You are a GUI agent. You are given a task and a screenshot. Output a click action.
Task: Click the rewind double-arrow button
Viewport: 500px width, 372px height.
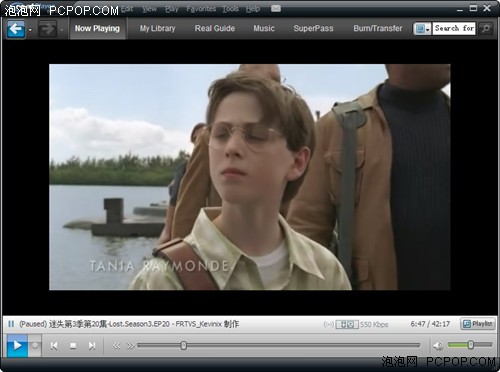click(x=116, y=346)
